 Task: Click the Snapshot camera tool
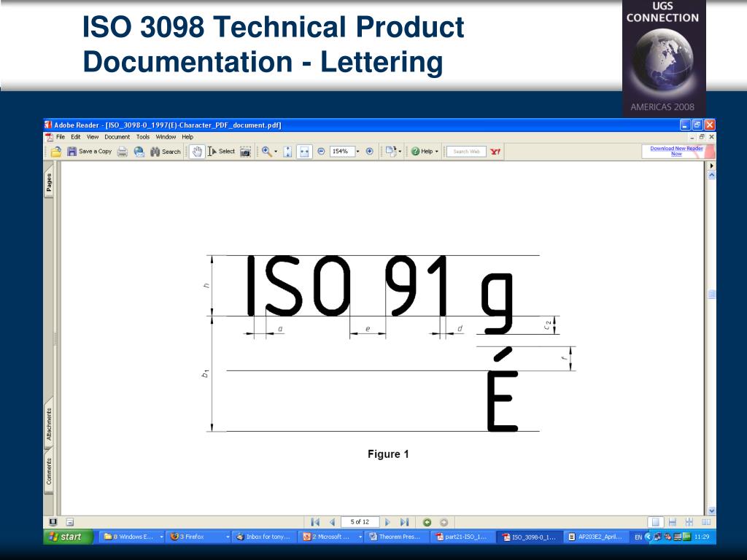pyautogui.click(x=245, y=152)
